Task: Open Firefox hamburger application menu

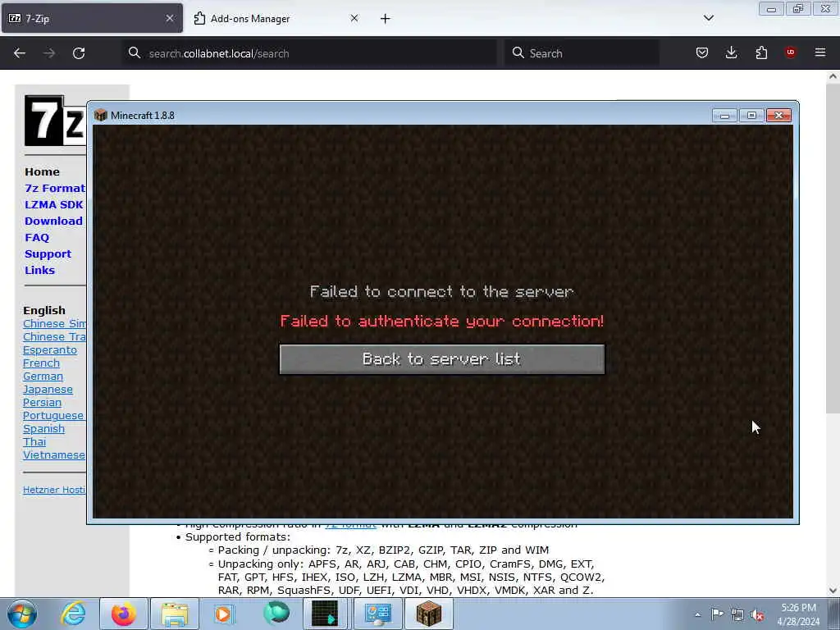Action: click(820, 52)
